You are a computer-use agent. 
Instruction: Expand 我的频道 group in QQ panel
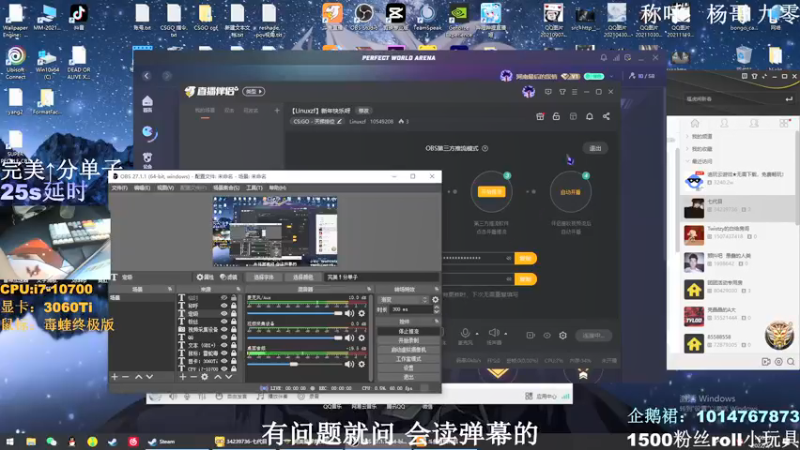tap(687, 136)
